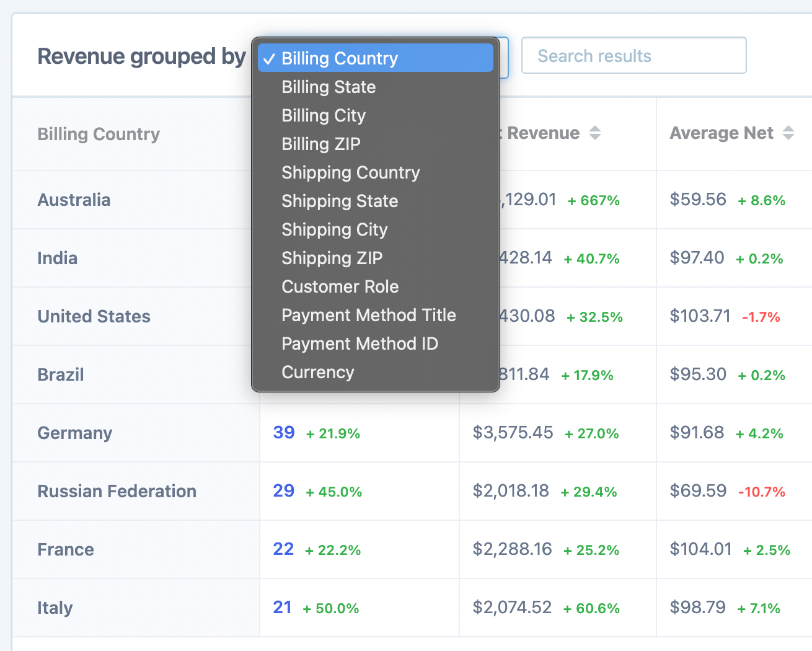The image size is (812, 651).
Task: Choose Currency as the grouping field
Action: 317,372
